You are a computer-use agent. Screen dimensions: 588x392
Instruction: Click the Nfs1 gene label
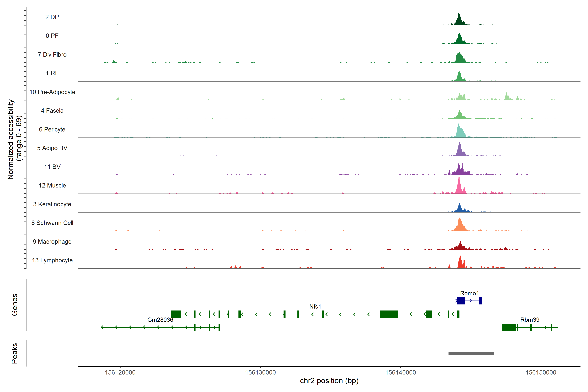pyautogui.click(x=315, y=306)
